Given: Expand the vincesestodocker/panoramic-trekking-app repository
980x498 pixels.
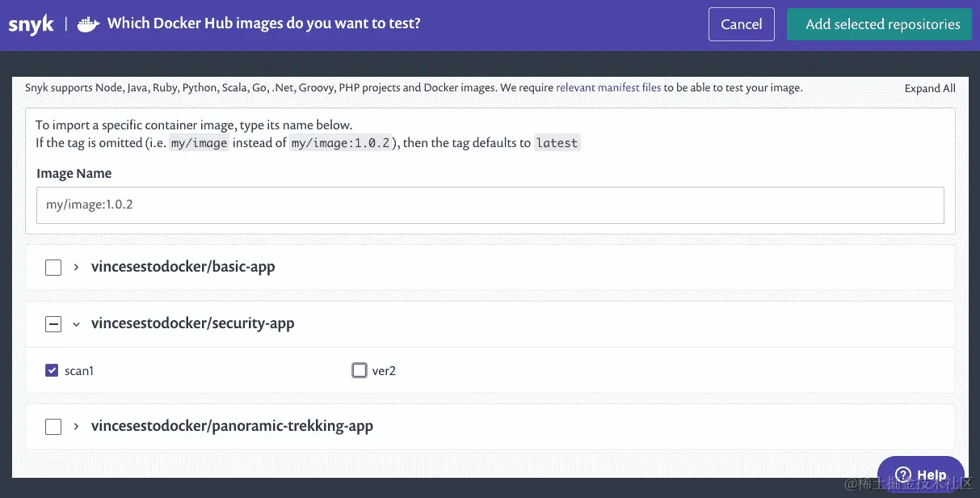Looking at the screenshot, I should [x=75, y=426].
